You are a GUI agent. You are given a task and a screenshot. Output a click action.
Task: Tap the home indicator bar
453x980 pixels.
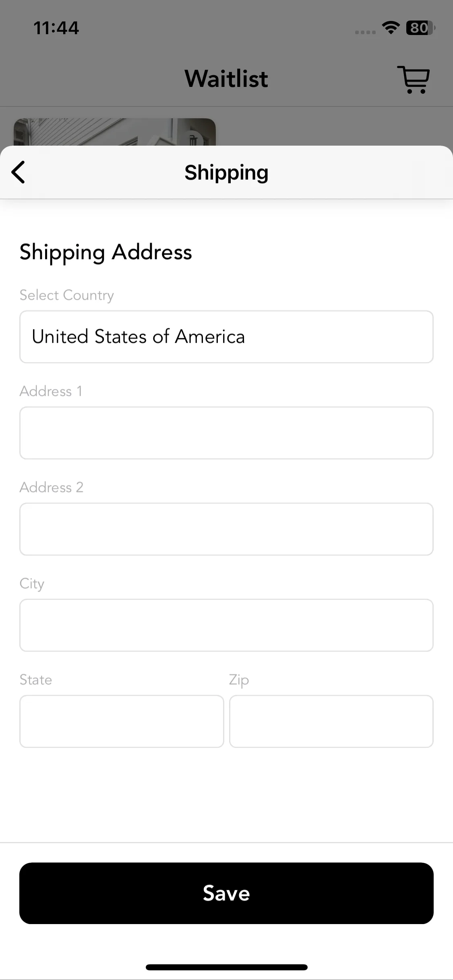[226, 967]
